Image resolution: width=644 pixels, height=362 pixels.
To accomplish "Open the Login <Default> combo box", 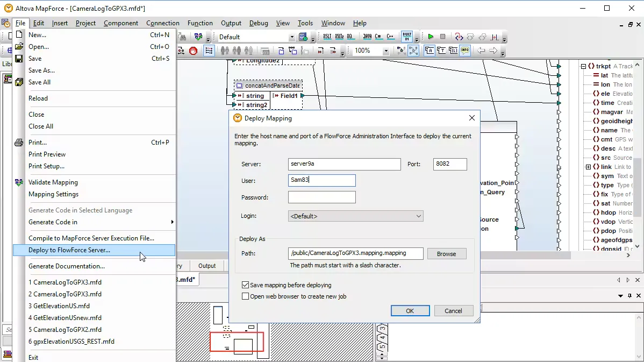I will [x=356, y=216].
